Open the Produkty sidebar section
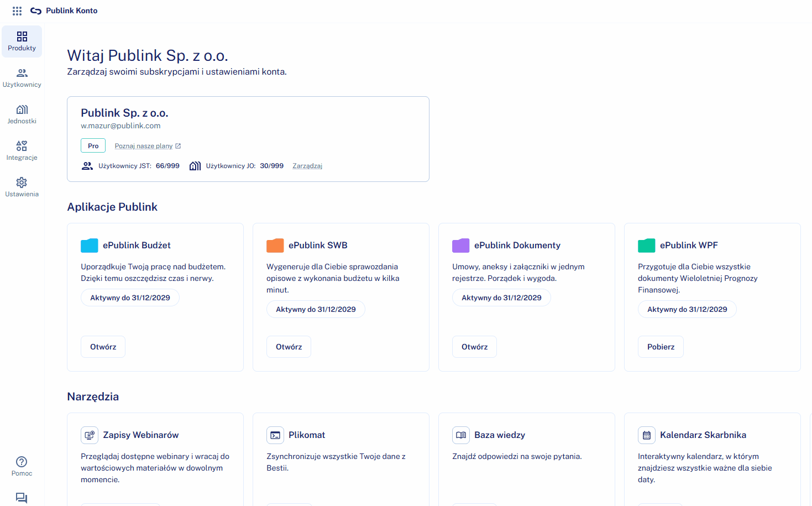812x506 pixels. pyautogui.click(x=22, y=41)
